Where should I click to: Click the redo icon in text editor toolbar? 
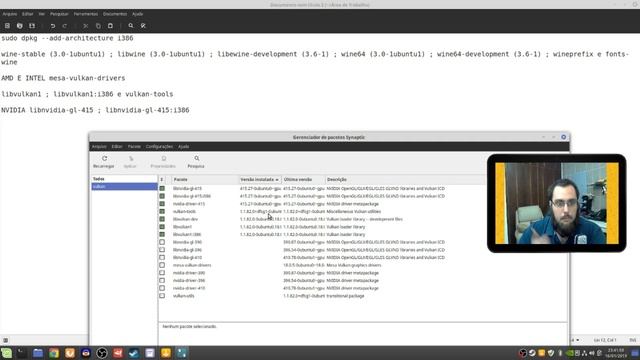65,26
